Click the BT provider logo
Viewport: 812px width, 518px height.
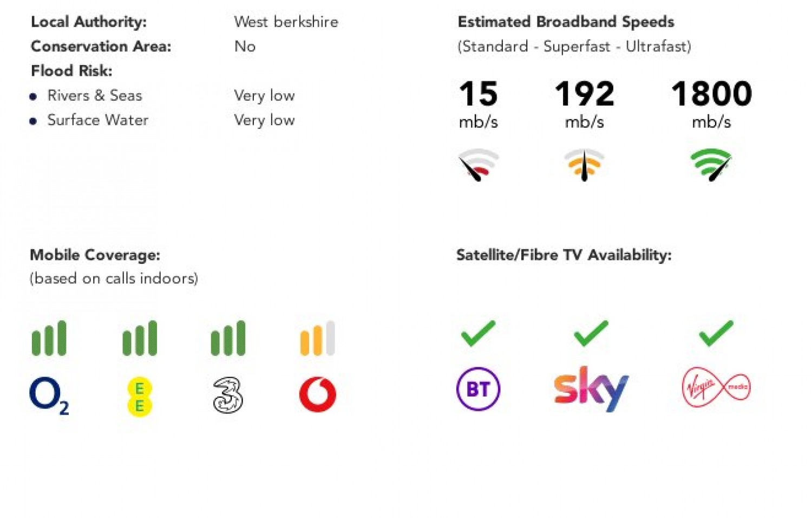(478, 389)
